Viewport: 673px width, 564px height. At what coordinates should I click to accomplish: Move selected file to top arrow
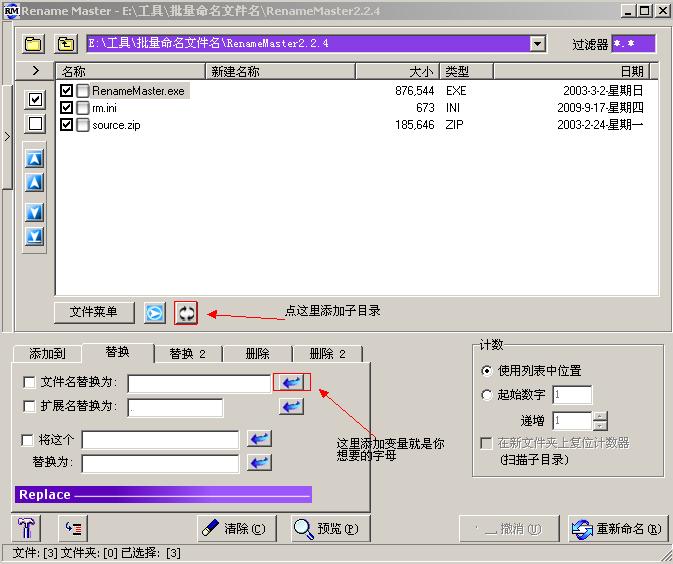click(34, 158)
